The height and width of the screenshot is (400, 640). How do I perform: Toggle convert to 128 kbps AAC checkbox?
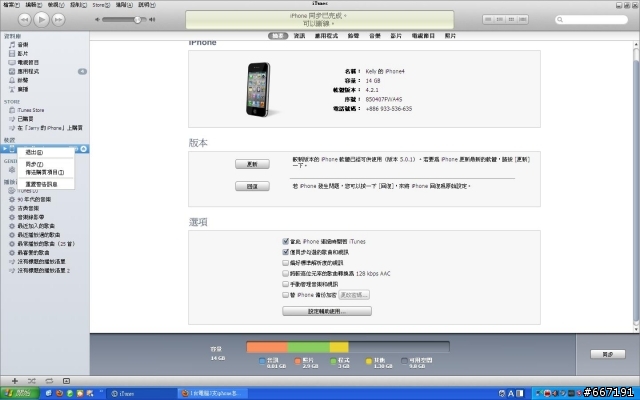285,273
